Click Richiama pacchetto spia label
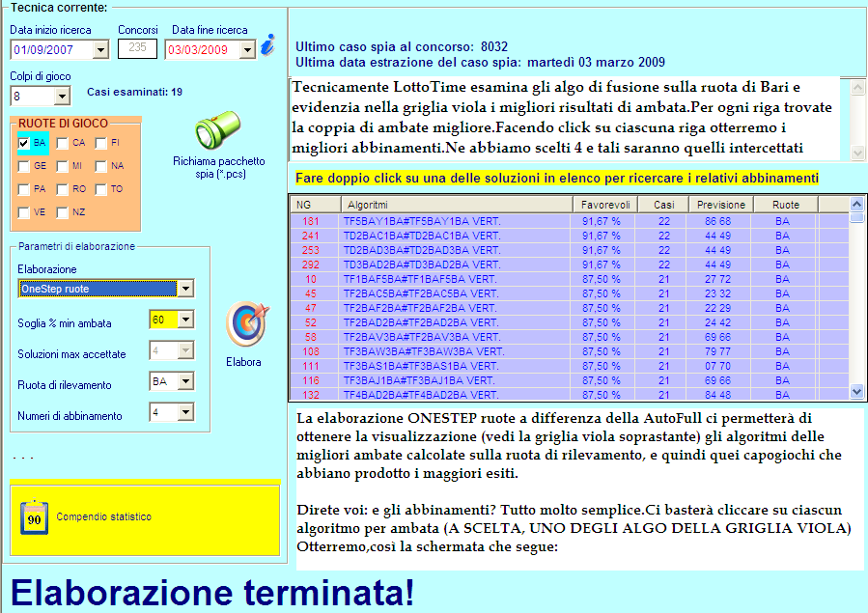The width and height of the screenshot is (868, 613). coord(218,167)
